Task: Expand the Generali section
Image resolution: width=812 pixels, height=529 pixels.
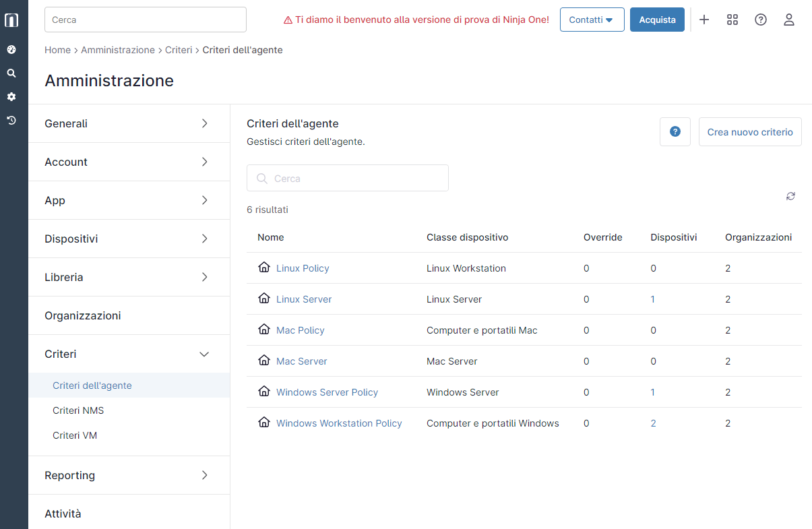Action: pos(129,124)
